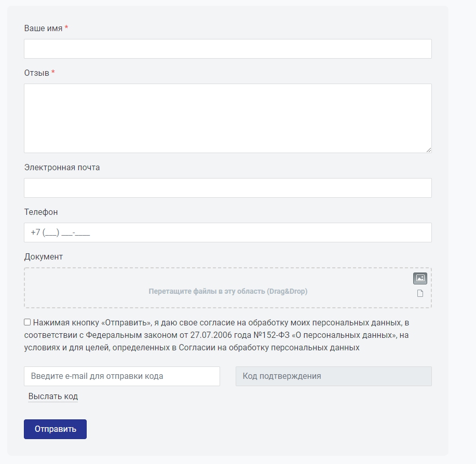The height and width of the screenshot is (464, 476).
Task: Click the Телефон label
Action: tap(41, 212)
